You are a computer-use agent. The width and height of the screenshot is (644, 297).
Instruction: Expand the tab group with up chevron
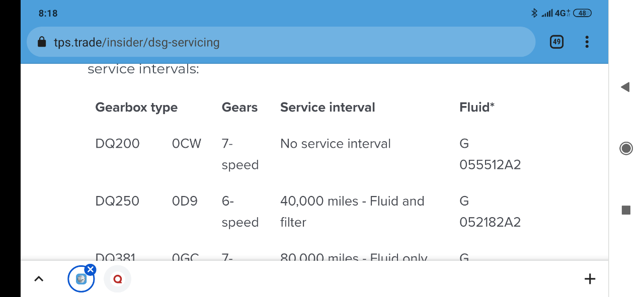39,279
